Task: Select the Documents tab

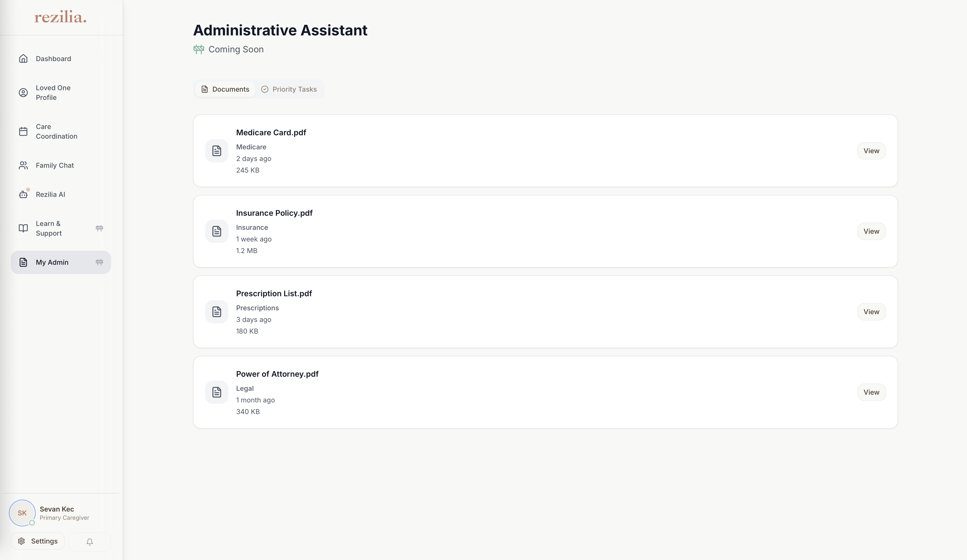Action: point(225,89)
